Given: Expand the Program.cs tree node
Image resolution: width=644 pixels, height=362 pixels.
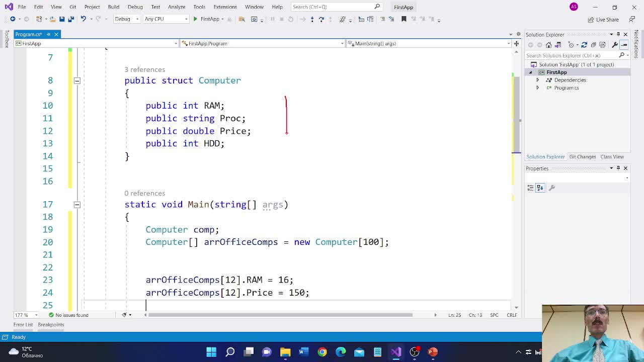Looking at the screenshot, I should [x=537, y=87].
